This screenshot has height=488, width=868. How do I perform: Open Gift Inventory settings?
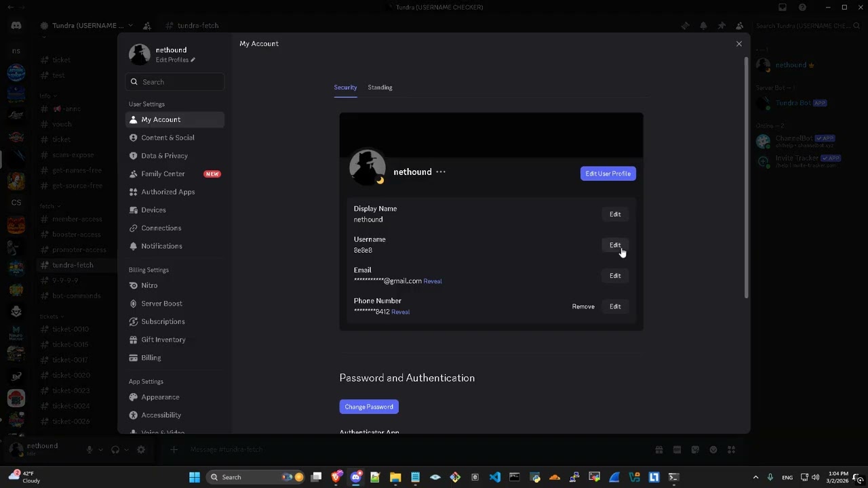coord(174,340)
